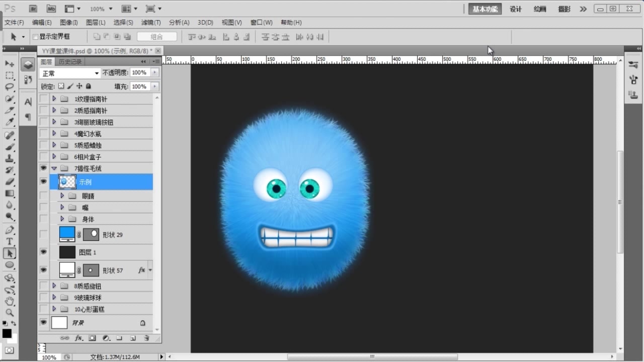This screenshot has width=644, height=362.
Task: Switch to the 历史记录 tab
Action: coord(70,62)
